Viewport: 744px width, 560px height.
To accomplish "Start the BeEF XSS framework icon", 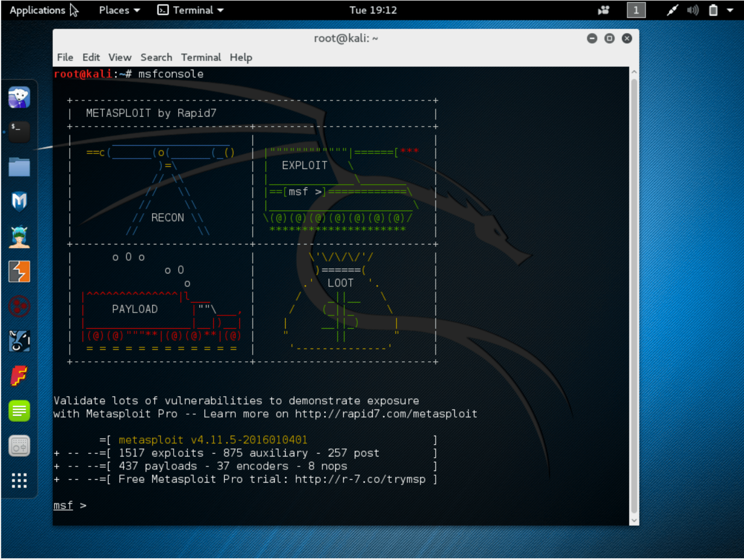I will pos(19,307).
